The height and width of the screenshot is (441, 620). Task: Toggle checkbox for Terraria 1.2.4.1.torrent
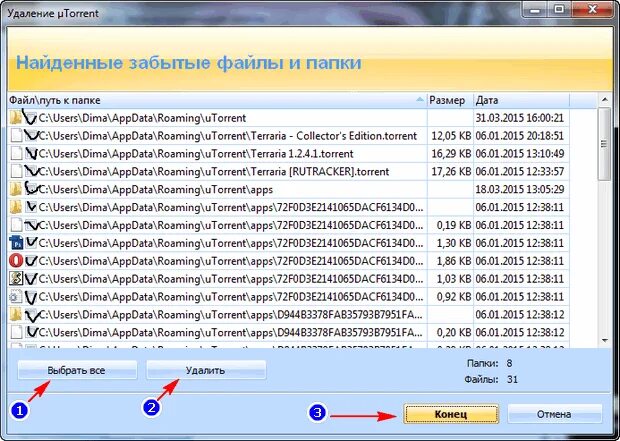click(x=31, y=153)
